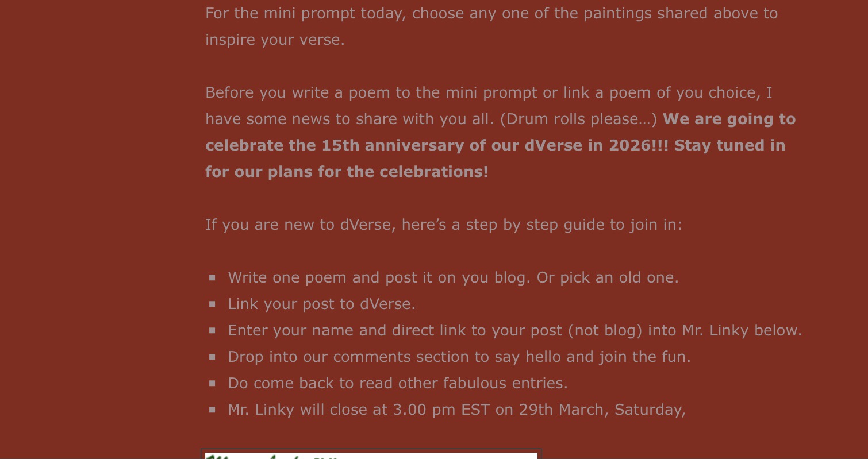Click the "Drop into our comments section" line
Screen dimensions: 868x459
(459, 357)
